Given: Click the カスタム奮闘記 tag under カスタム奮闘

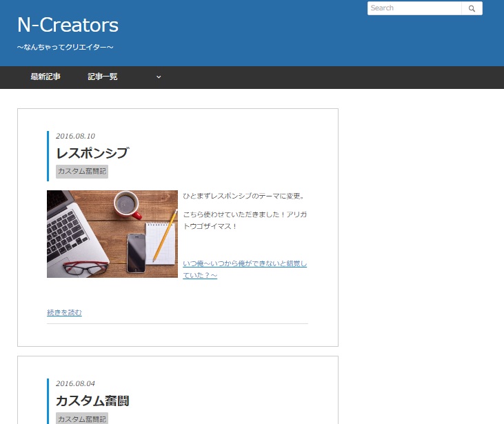Looking at the screenshot, I should [82, 418].
